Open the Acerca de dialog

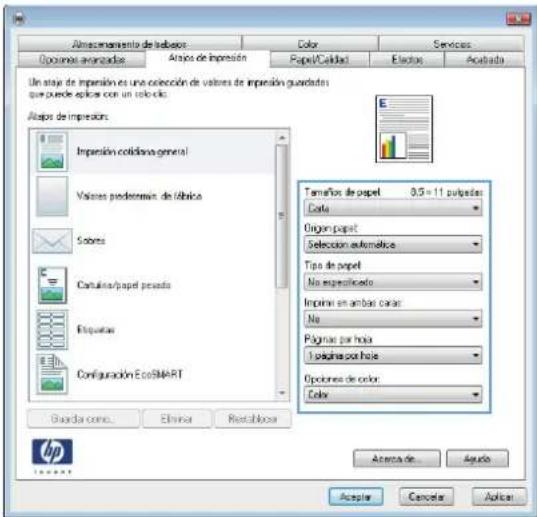point(397,459)
